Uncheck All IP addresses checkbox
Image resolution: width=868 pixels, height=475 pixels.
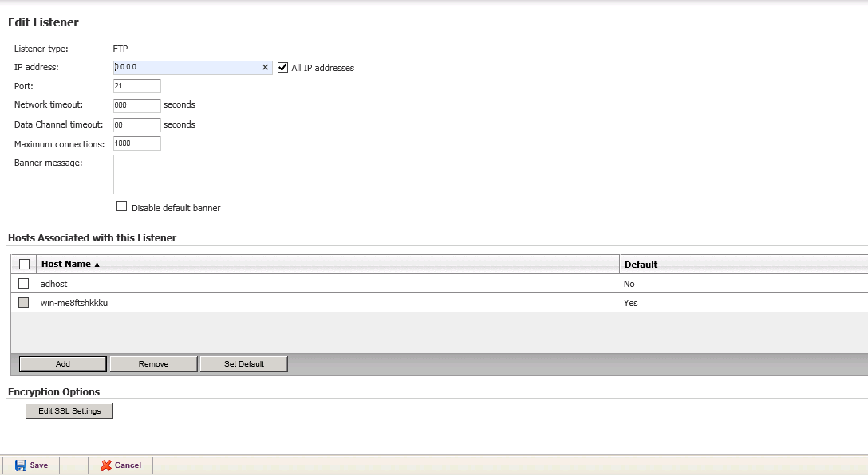tap(283, 68)
